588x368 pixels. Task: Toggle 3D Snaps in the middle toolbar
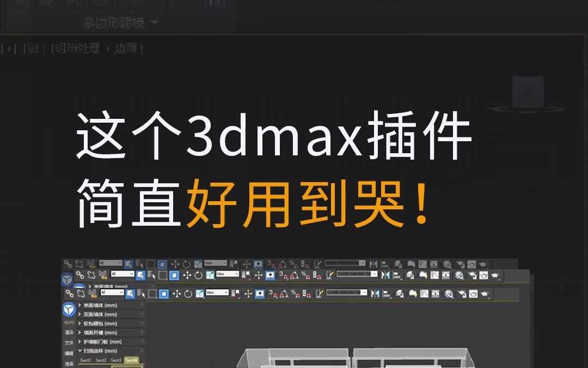tap(283, 275)
